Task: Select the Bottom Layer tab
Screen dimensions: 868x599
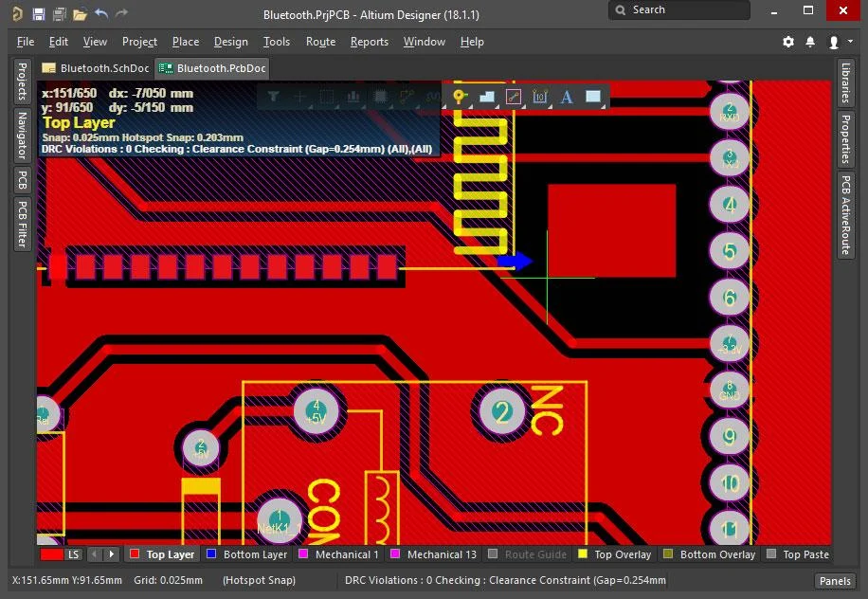Action: tap(246, 554)
